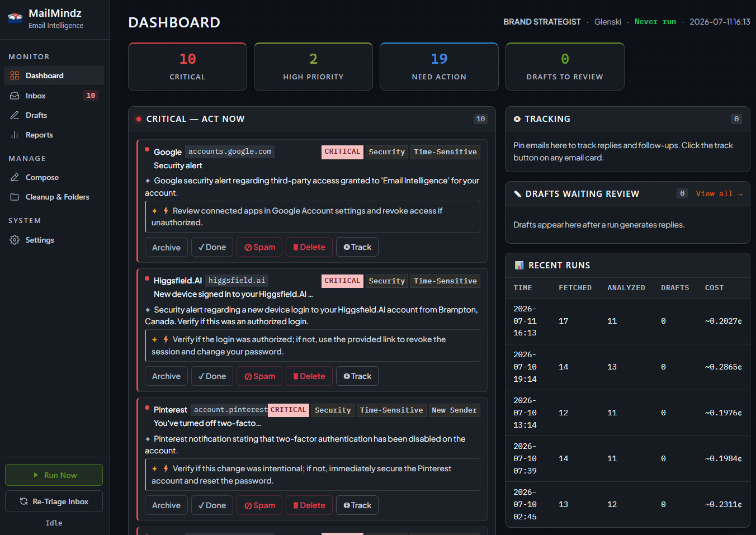This screenshot has height=535, width=756.
Task: Click the Run Now button
Action: [54, 475]
